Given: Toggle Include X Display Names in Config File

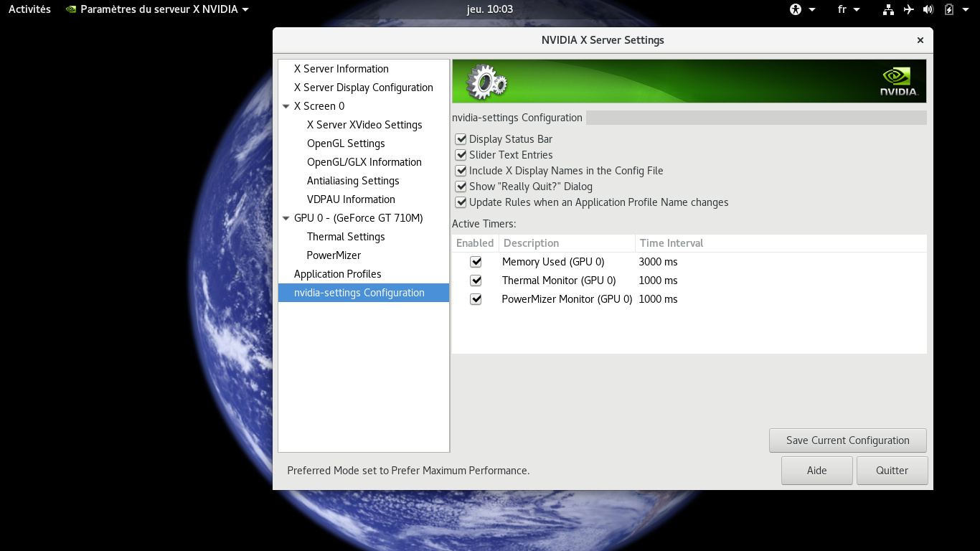Looking at the screenshot, I should 461,171.
